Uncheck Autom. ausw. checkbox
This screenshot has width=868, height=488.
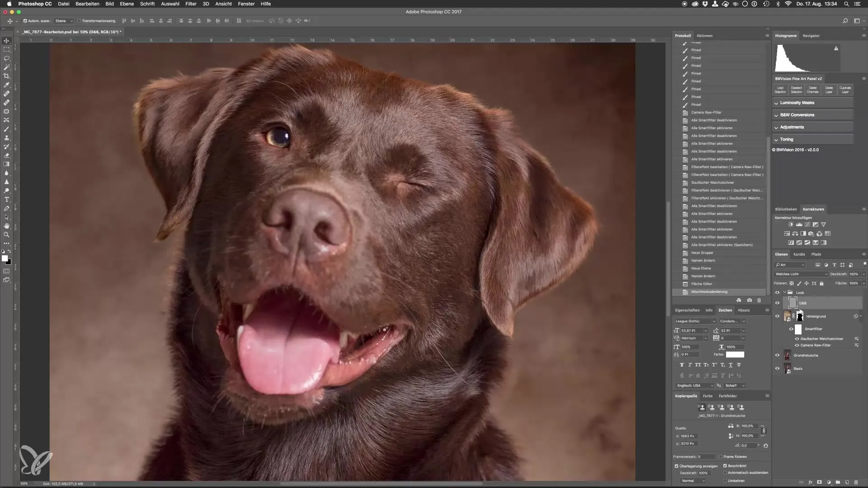point(25,21)
